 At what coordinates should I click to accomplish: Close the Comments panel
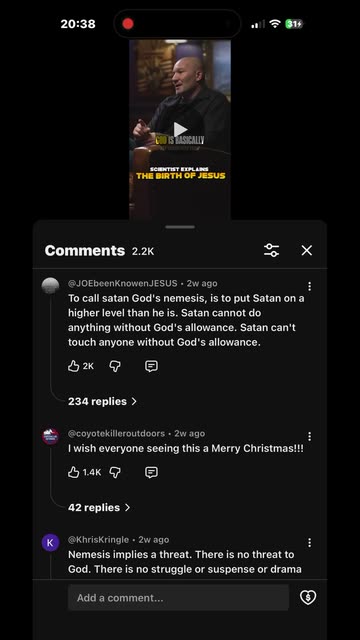coord(307,250)
